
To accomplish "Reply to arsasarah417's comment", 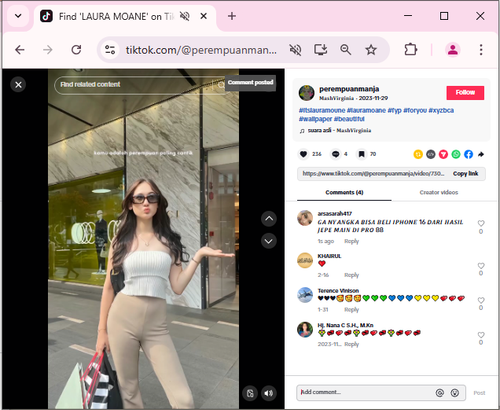I will 352,241.
